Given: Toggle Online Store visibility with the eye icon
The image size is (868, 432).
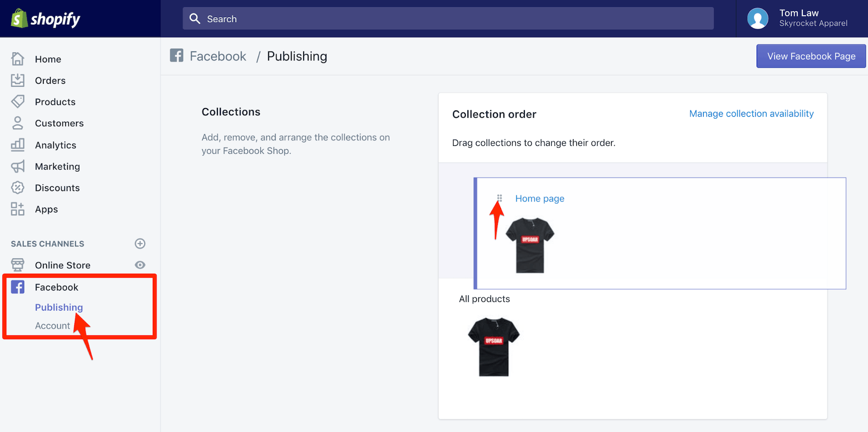Looking at the screenshot, I should [x=139, y=265].
